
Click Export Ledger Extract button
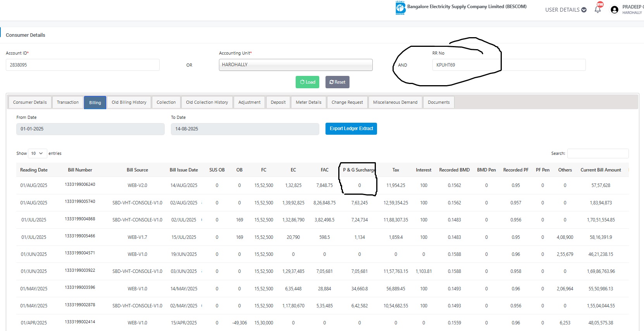[x=351, y=129]
